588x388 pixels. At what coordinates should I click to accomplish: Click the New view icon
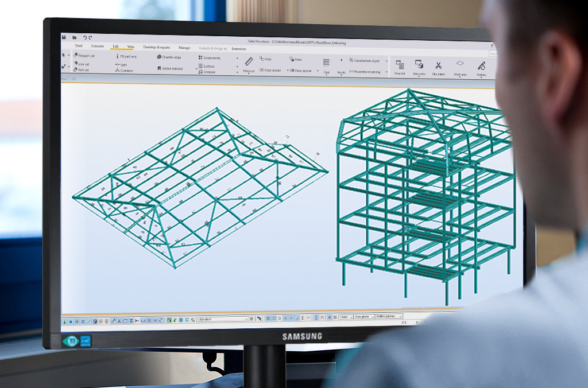pyautogui.click(x=419, y=65)
